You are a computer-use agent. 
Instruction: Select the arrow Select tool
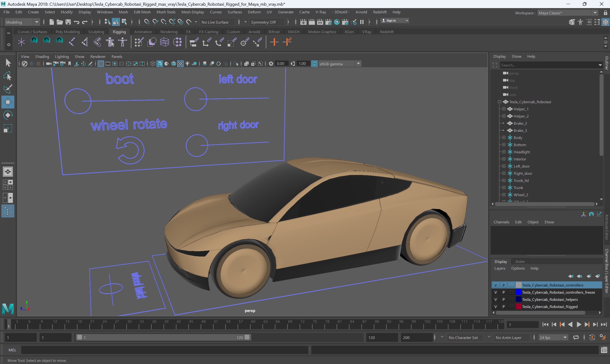[8, 63]
